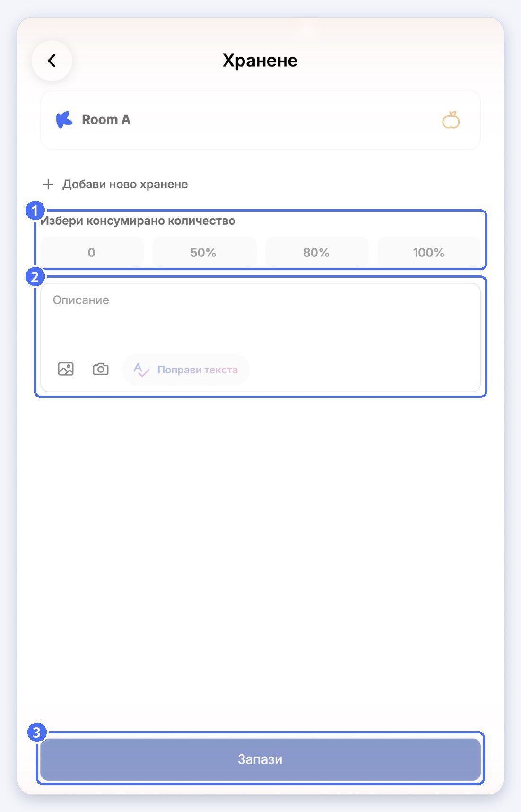
Task: Click Добави ново хранене link
Action: (x=125, y=184)
